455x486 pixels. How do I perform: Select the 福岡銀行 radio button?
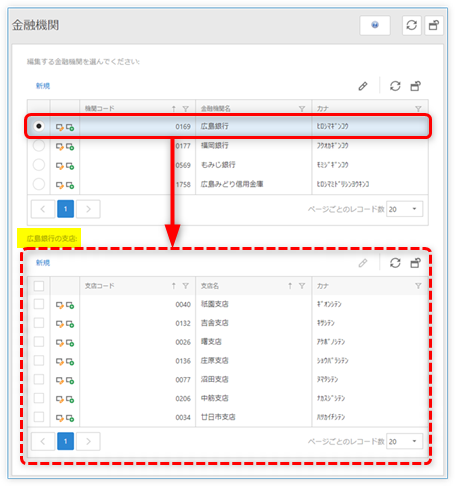click(39, 146)
